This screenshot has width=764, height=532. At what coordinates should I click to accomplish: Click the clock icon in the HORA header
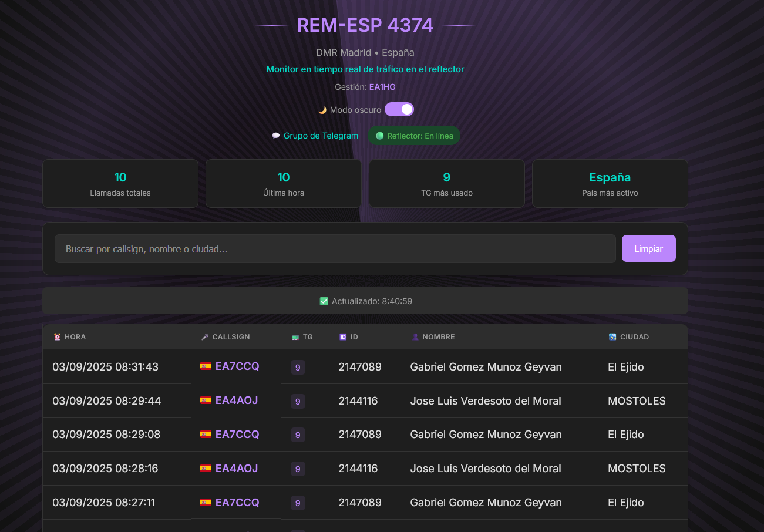click(x=57, y=337)
